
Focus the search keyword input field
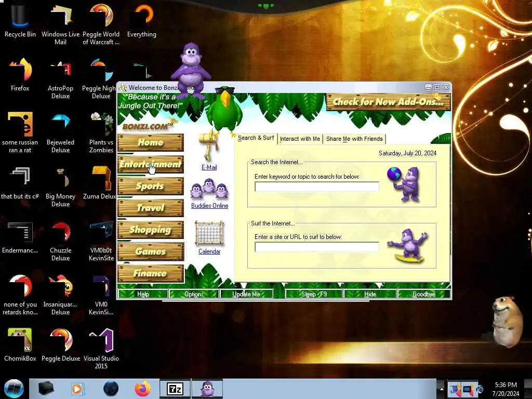pyautogui.click(x=316, y=187)
